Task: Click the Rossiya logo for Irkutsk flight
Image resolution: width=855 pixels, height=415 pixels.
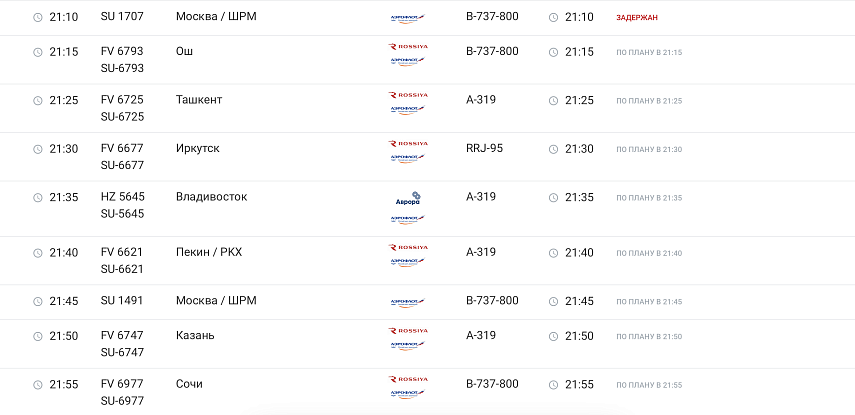Action: (408, 144)
